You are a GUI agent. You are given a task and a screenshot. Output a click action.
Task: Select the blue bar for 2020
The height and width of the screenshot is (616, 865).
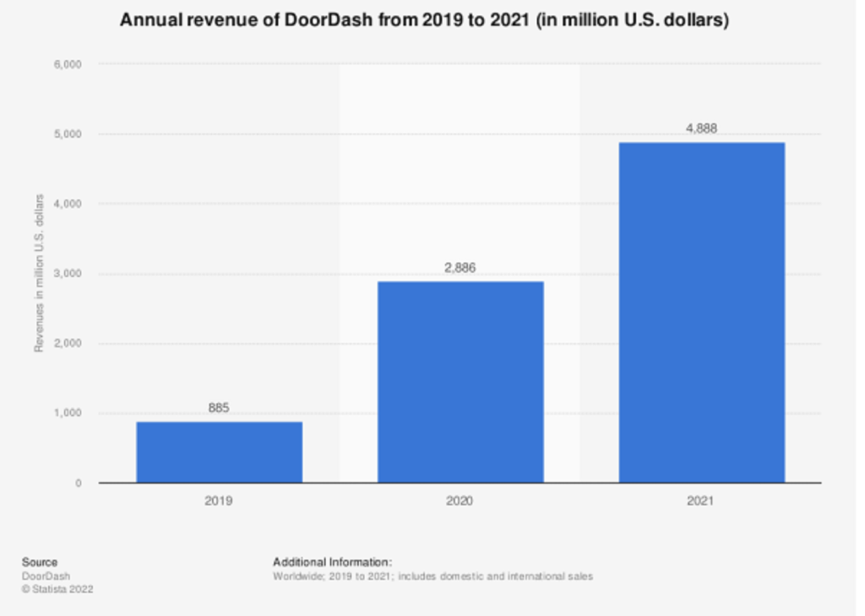tap(460, 382)
